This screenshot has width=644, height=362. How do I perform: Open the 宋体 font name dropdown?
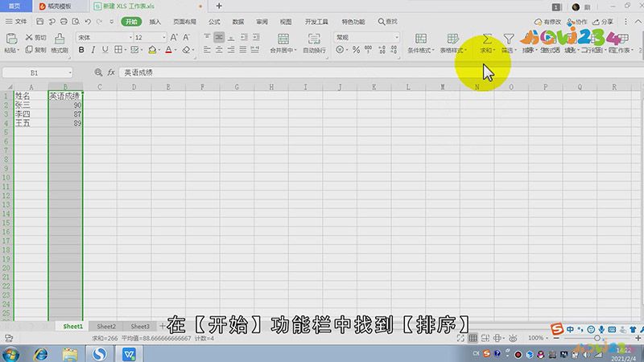[x=130, y=37]
